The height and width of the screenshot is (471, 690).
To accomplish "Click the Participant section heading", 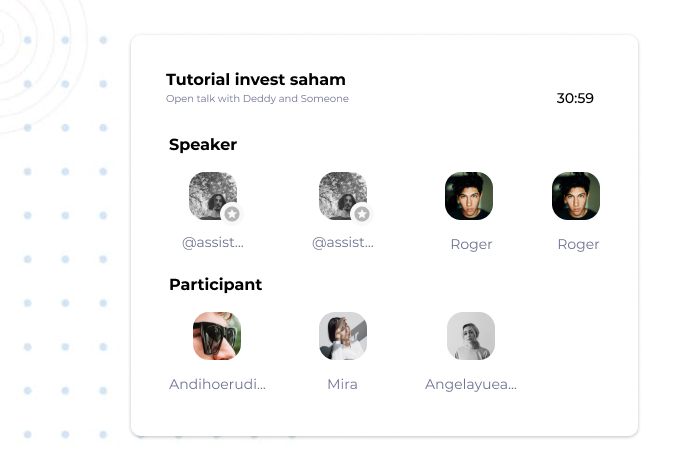I will [x=216, y=284].
